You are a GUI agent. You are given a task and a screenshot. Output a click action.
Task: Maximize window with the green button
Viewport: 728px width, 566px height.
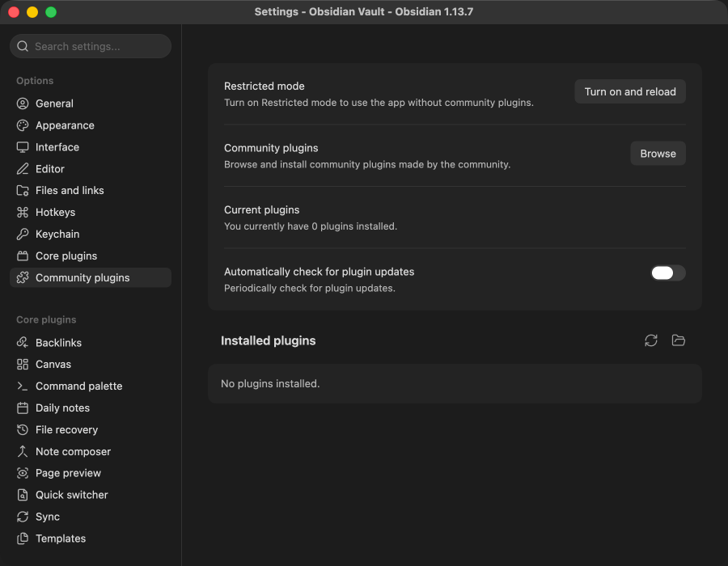51,12
